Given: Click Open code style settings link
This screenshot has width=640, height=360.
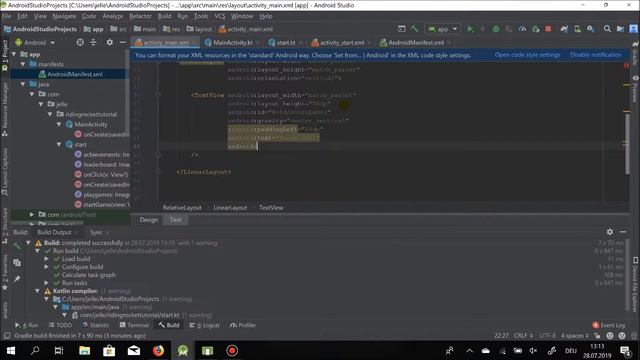Looking at the screenshot, I should tap(527, 55).
